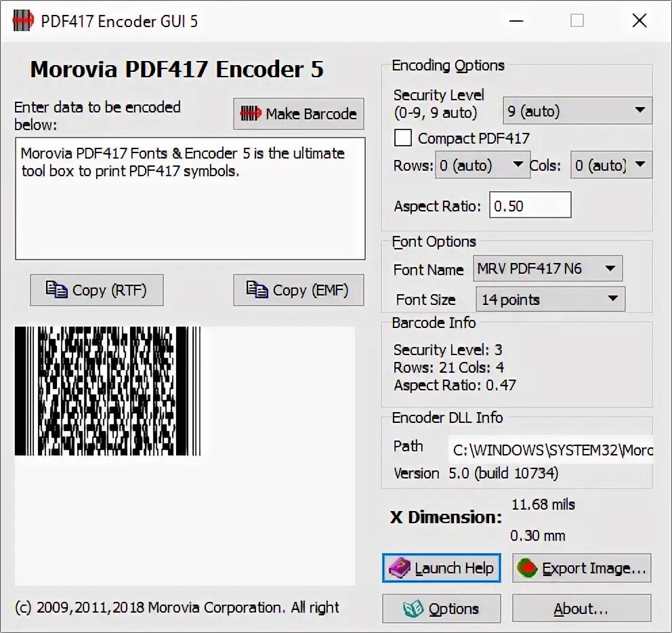Close the PDF417 Encoder window

tap(639, 20)
